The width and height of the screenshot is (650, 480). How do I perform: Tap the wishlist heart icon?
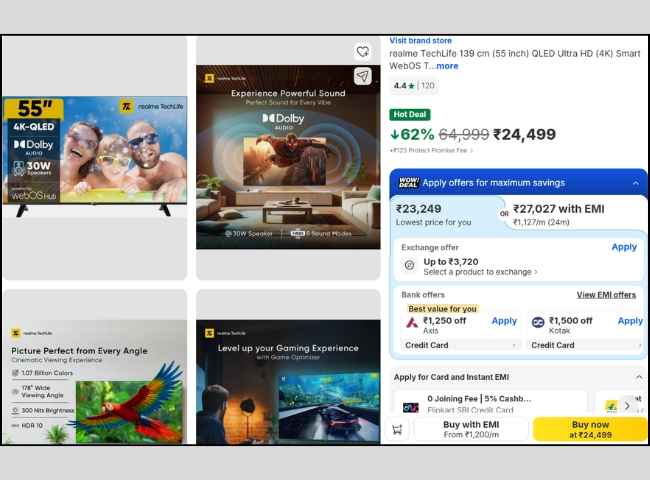(x=363, y=52)
